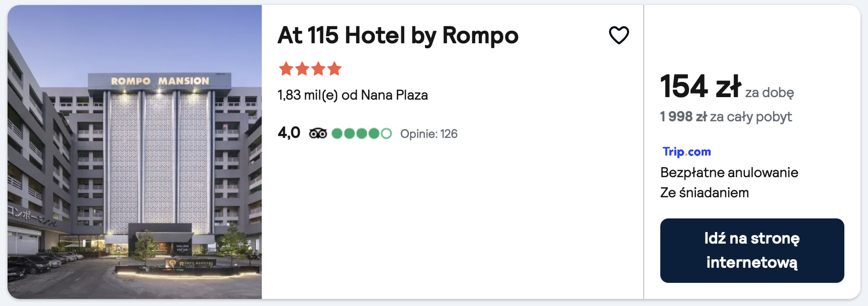Click the Trip.com provider logo
Image resolution: width=868 pixels, height=306 pixels.
coord(686,151)
